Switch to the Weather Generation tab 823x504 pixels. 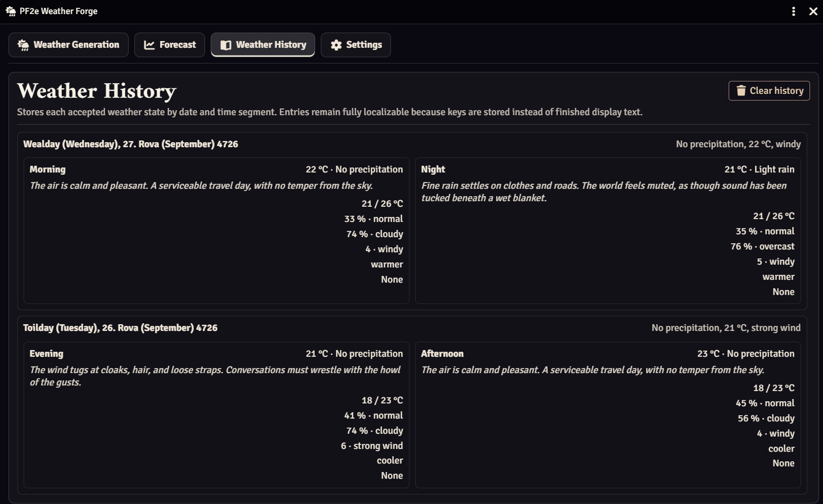(x=69, y=45)
